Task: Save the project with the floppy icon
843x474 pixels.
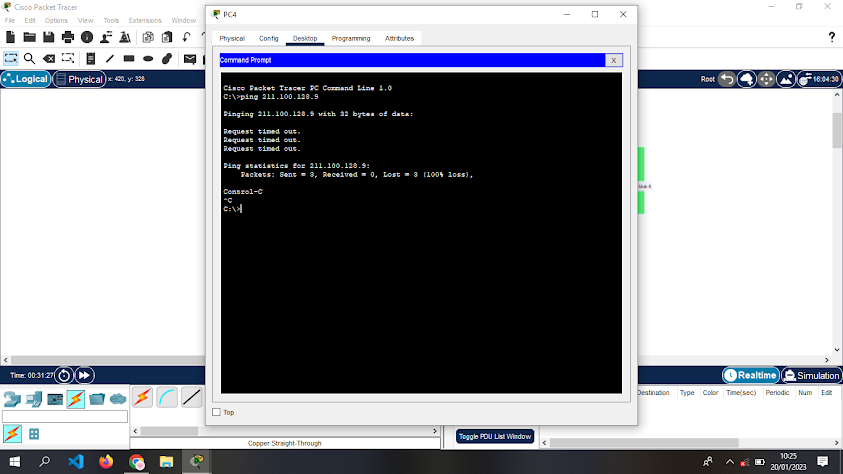Action: point(48,37)
